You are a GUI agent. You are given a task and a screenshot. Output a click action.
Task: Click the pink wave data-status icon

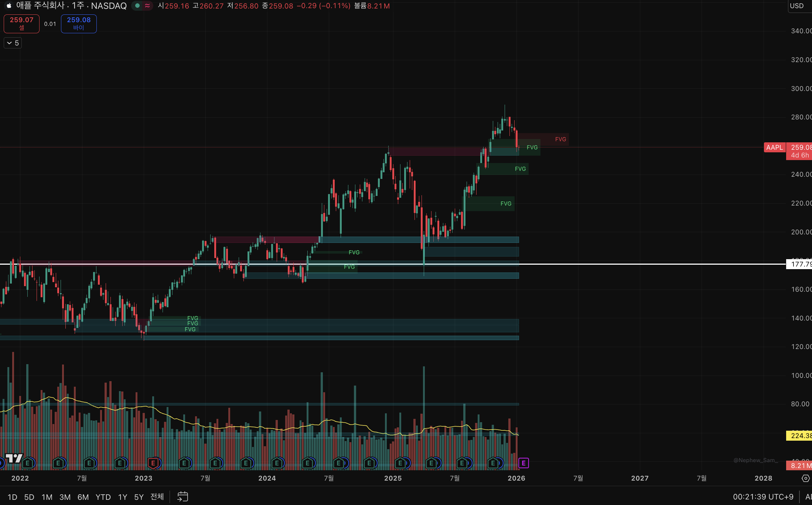pos(147,6)
